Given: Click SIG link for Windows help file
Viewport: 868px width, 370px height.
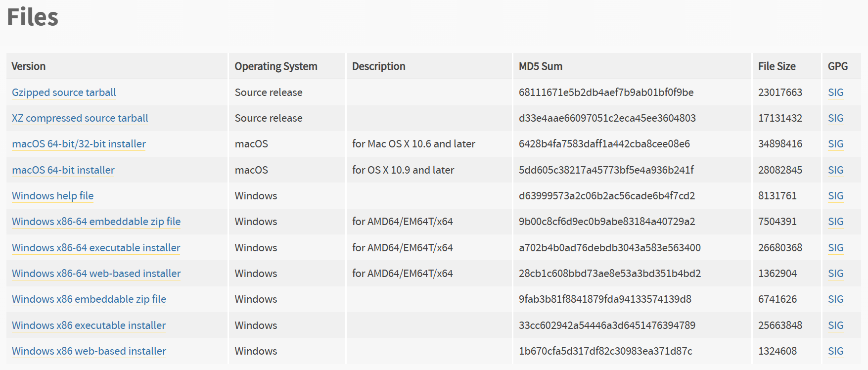Looking at the screenshot, I should tap(835, 196).
